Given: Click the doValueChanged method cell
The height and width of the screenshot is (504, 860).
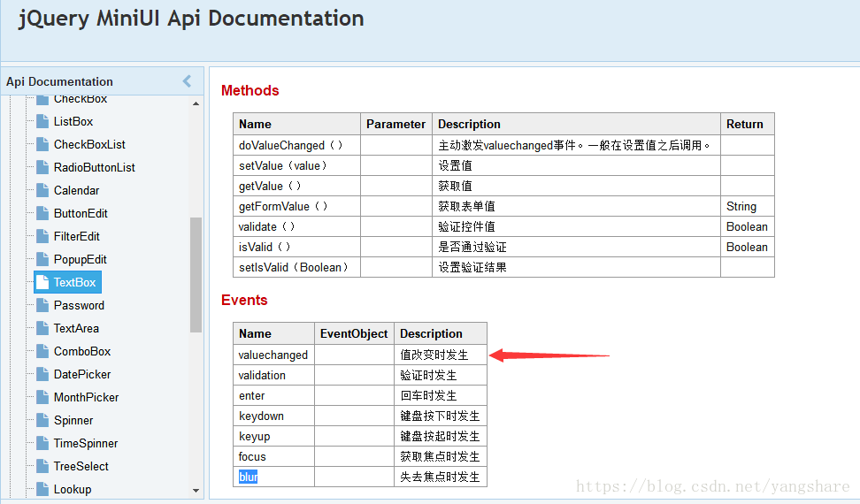Looking at the screenshot, I should pyautogui.click(x=296, y=145).
